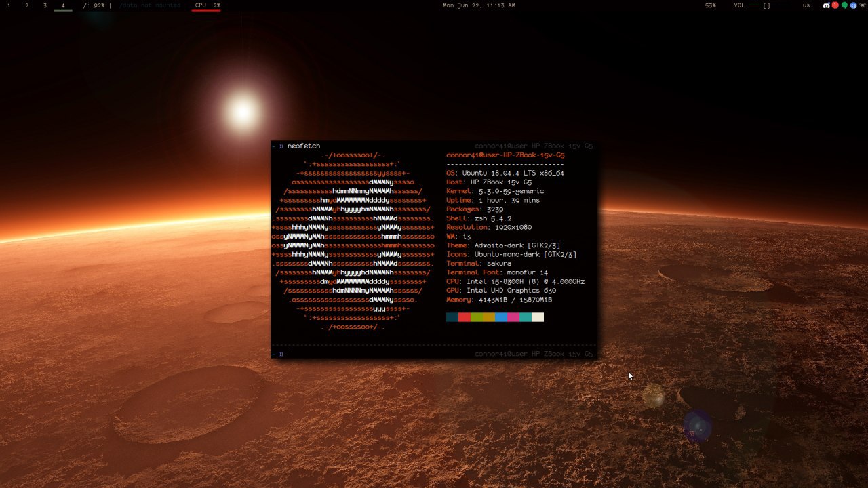The height and width of the screenshot is (488, 868).
Task: Click the 'us' keyboard layout indicator
Action: 806,5
